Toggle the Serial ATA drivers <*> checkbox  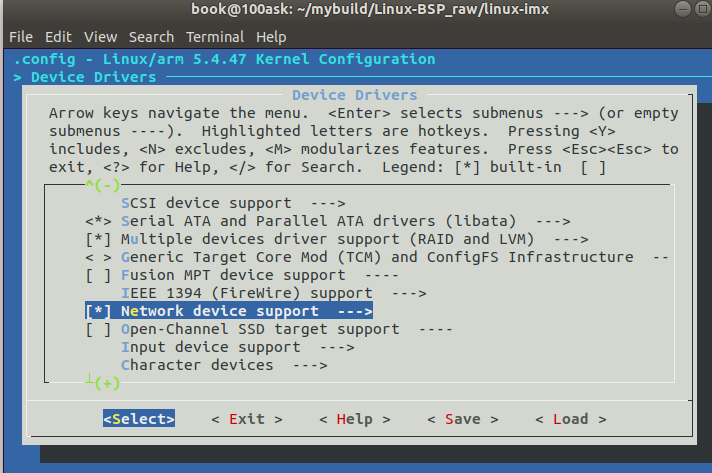[98, 221]
